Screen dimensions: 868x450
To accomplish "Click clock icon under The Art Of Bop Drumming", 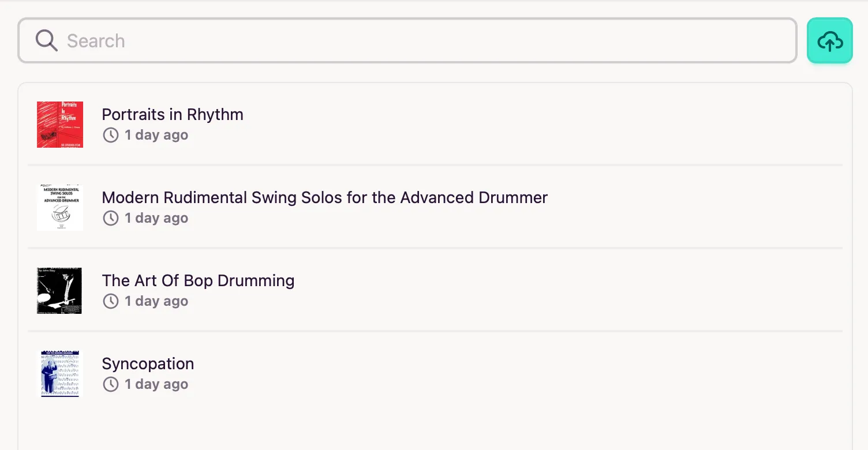I will tap(110, 301).
